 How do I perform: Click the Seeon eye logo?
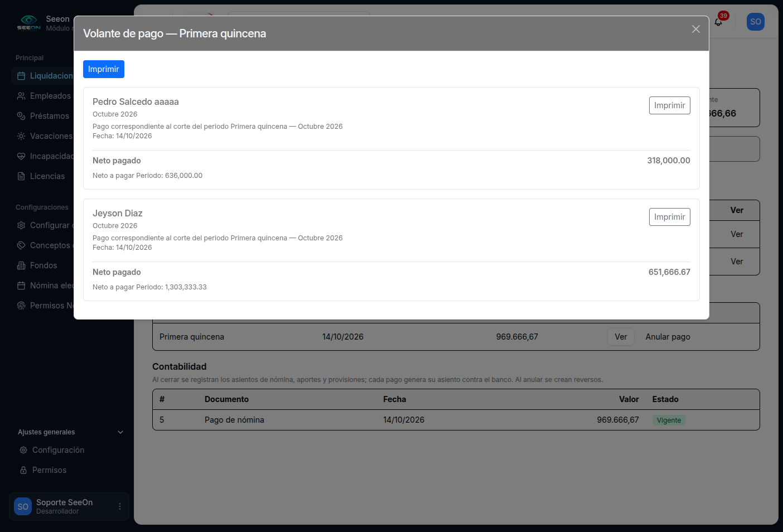coord(28,22)
